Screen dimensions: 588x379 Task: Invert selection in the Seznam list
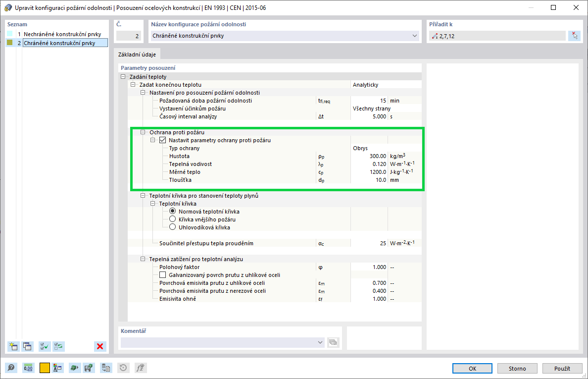(58, 346)
